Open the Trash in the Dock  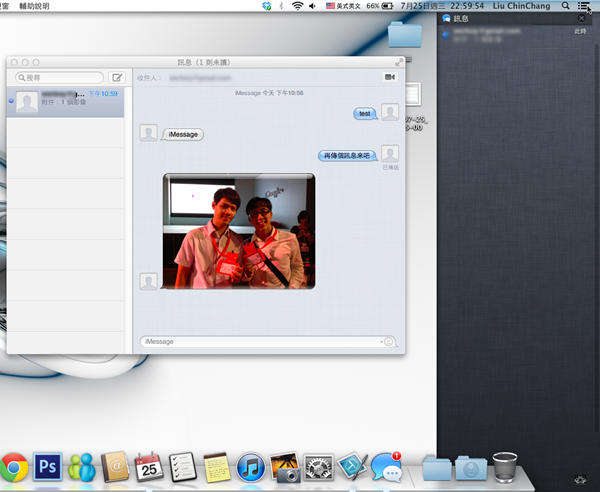(x=505, y=466)
